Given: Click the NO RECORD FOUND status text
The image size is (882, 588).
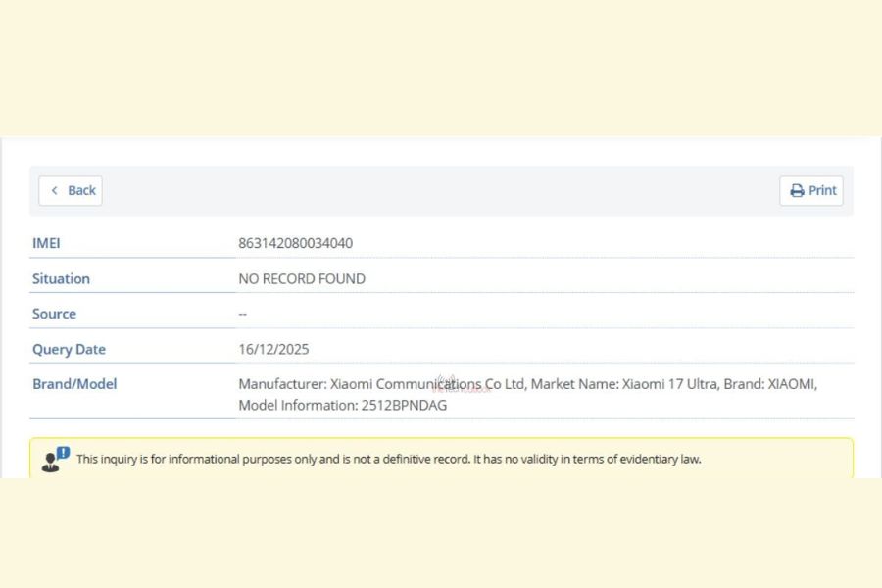Looking at the screenshot, I should 302,278.
